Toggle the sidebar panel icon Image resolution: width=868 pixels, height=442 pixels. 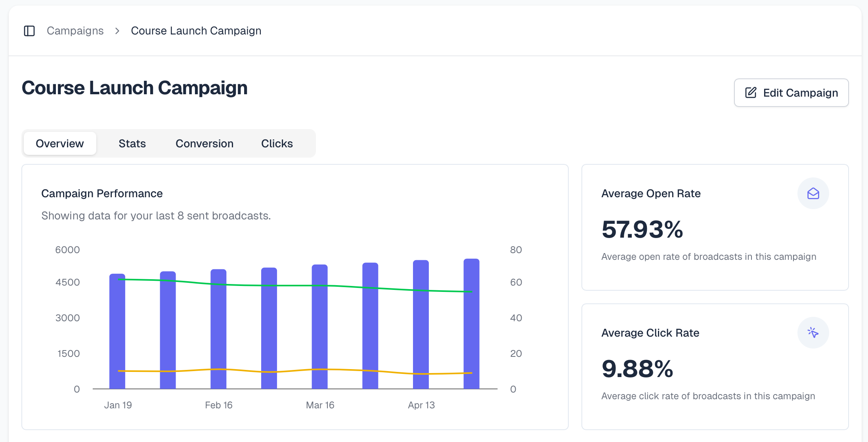click(29, 31)
